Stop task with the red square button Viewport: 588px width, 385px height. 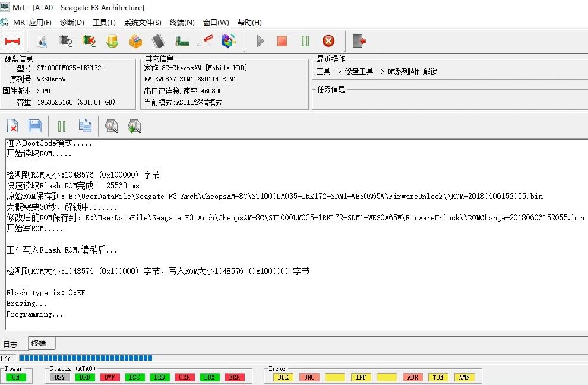pos(282,41)
